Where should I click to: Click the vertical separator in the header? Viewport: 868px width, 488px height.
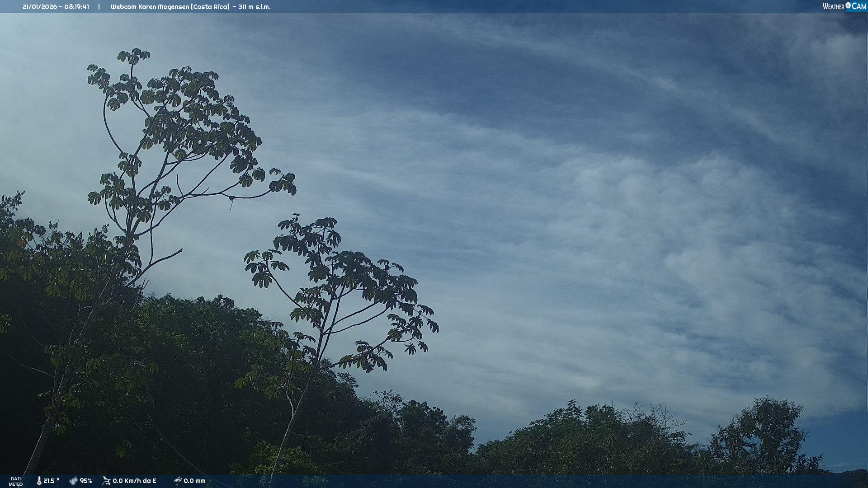point(99,7)
